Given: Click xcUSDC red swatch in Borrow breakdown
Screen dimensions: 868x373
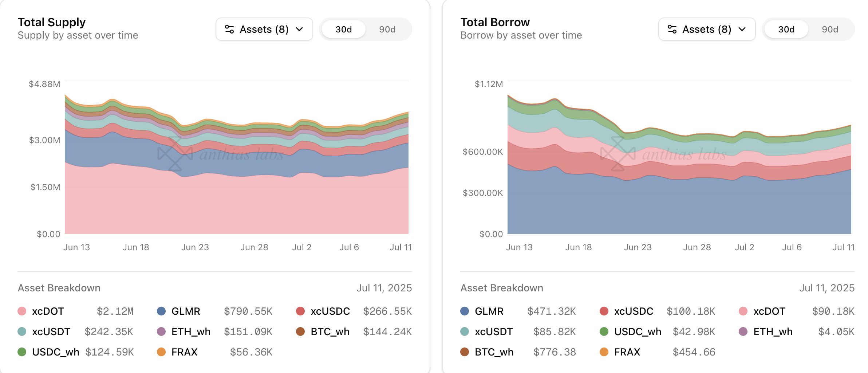Looking at the screenshot, I should [x=604, y=311].
